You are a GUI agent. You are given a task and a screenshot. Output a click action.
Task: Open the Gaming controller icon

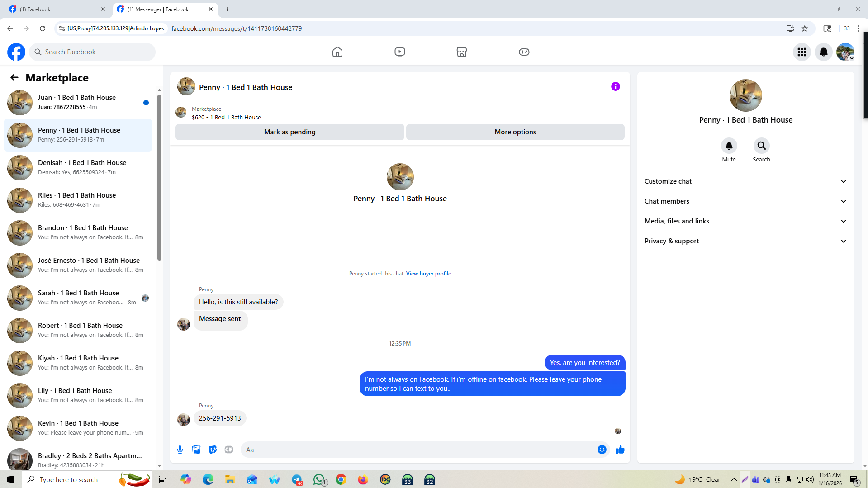[524, 52]
